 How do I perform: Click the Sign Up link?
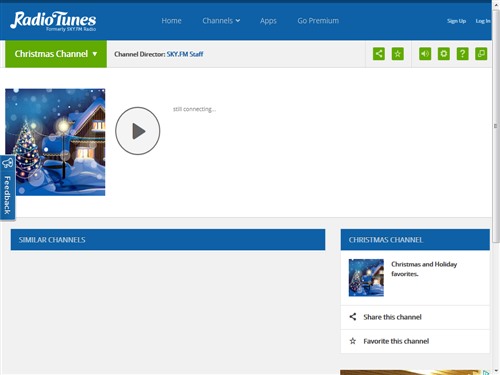click(456, 21)
